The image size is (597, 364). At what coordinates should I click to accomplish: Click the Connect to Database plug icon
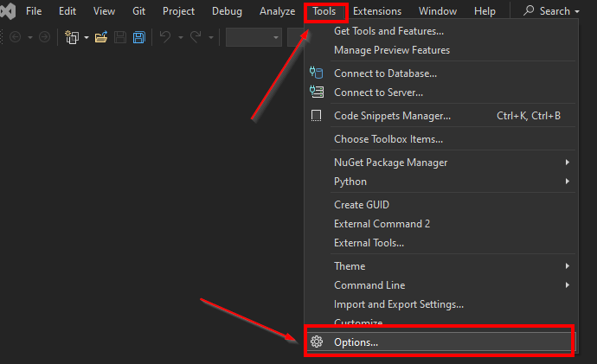point(317,73)
